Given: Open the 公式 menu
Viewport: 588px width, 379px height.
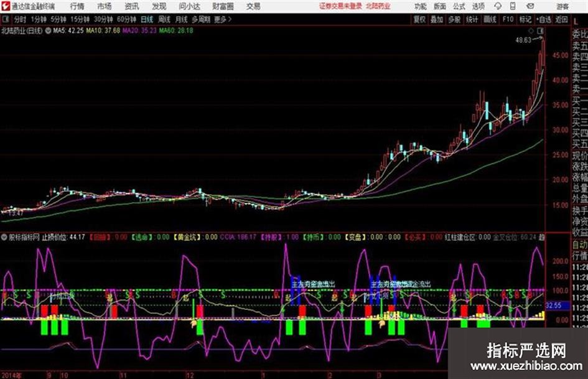Looking at the screenshot, I should (x=459, y=6).
